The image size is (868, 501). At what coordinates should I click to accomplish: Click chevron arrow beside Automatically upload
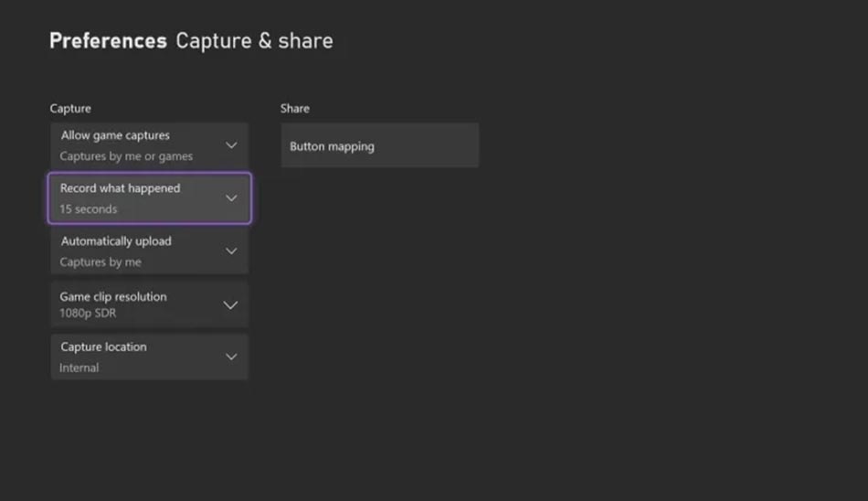point(231,251)
